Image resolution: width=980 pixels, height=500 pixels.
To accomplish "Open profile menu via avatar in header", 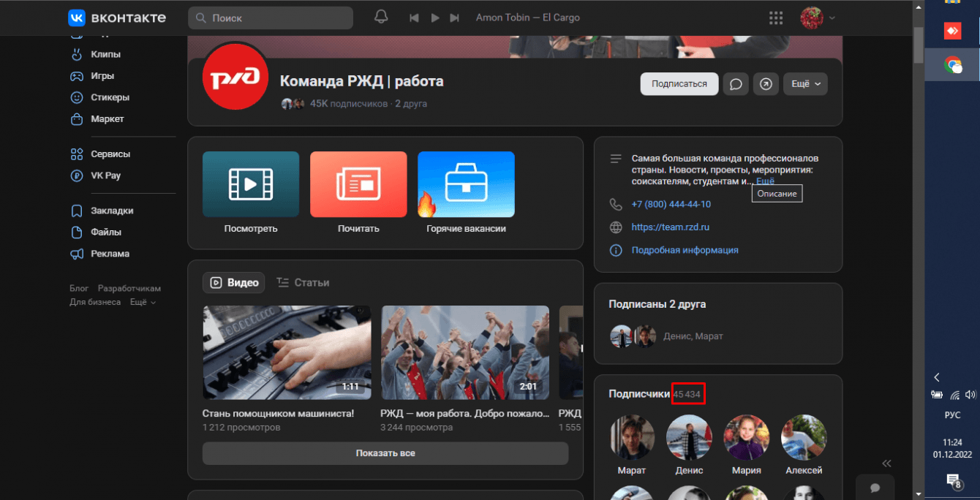I will click(818, 18).
